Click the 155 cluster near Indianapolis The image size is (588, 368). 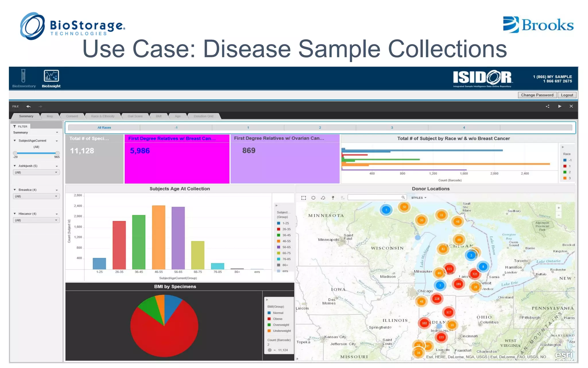(441, 337)
